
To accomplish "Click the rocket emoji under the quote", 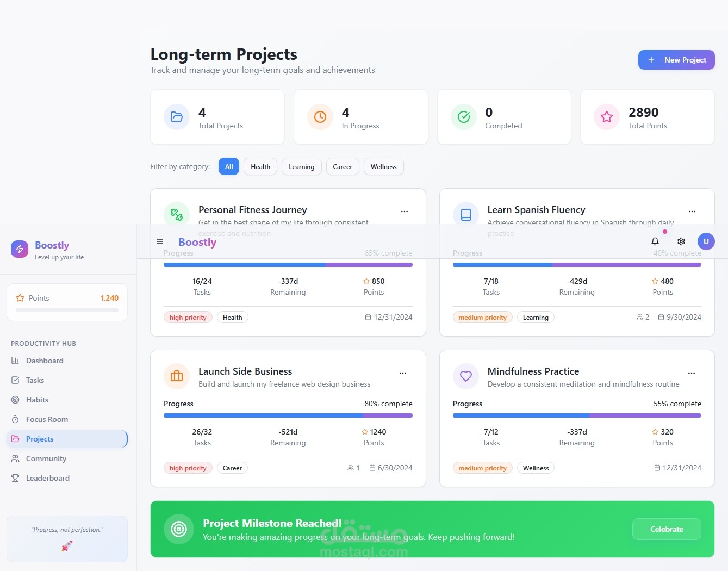I will [x=67, y=545].
